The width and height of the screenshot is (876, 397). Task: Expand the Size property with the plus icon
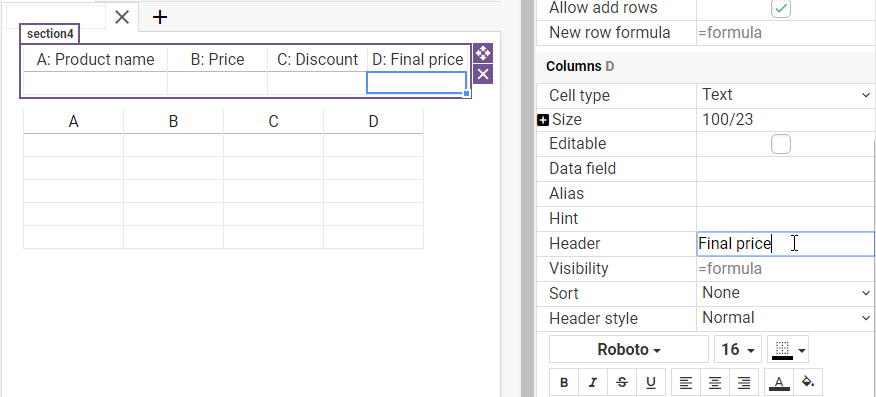(542, 119)
